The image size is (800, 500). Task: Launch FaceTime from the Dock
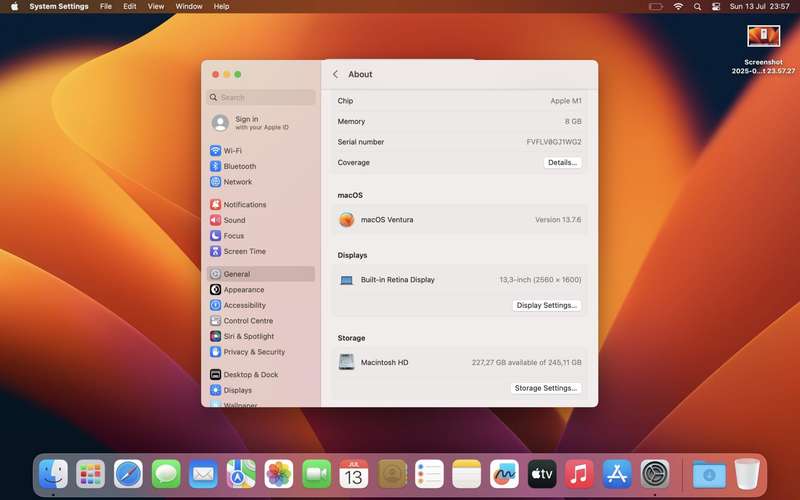click(316, 474)
